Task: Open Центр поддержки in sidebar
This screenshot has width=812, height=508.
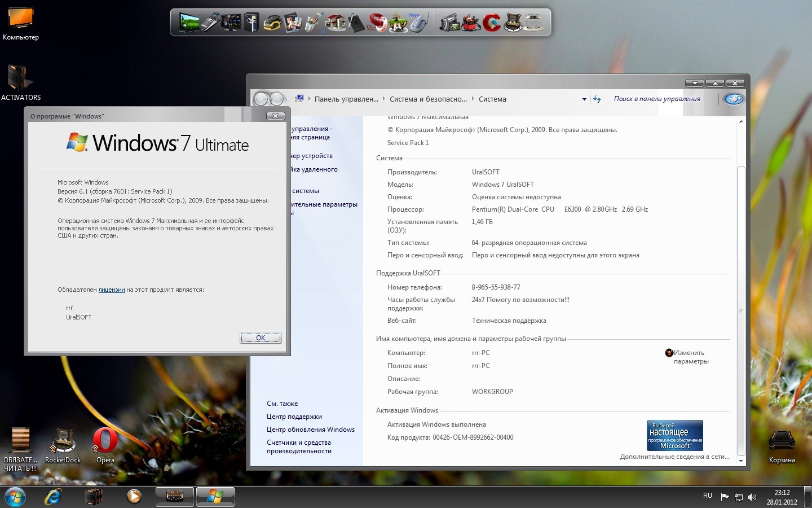Action: [x=294, y=417]
